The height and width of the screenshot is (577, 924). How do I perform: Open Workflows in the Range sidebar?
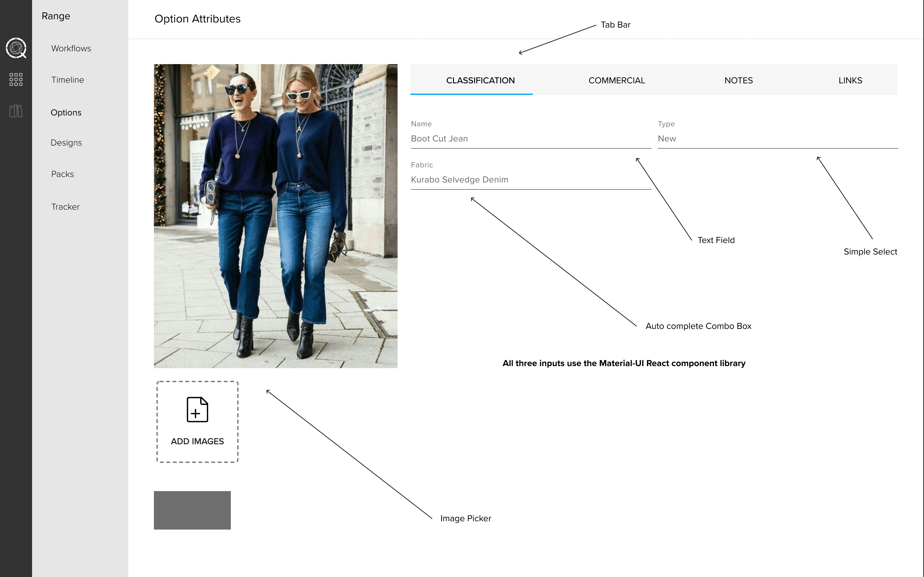[x=71, y=48]
